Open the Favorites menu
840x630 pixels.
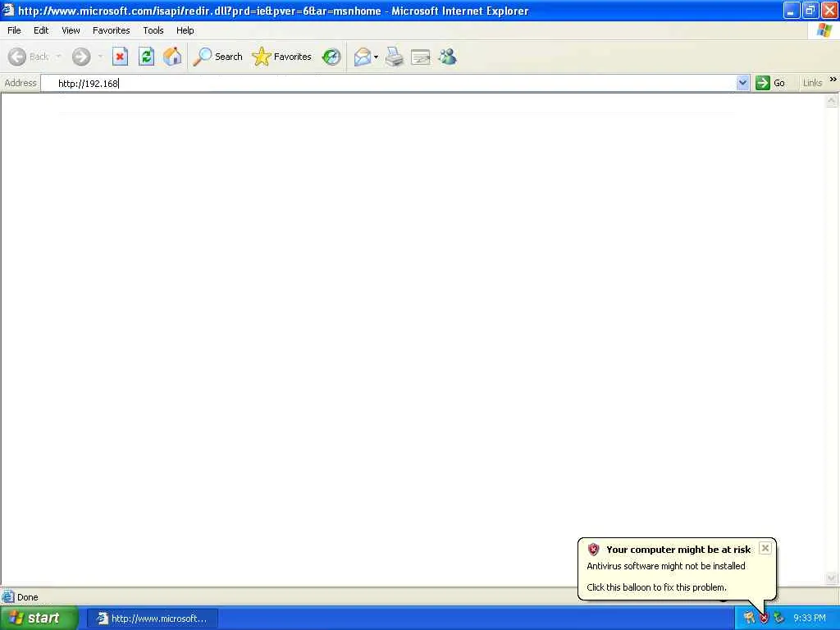tap(111, 30)
